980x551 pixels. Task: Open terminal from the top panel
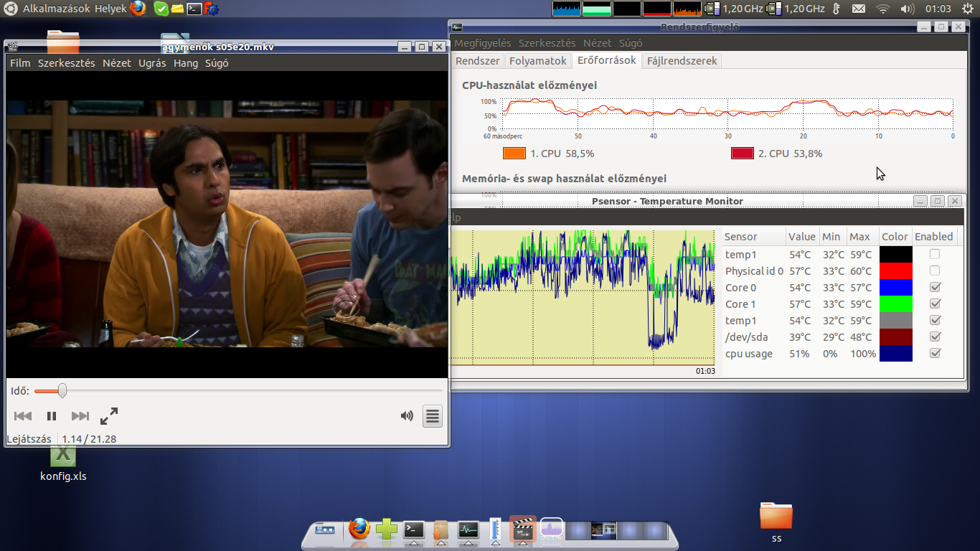tap(194, 9)
